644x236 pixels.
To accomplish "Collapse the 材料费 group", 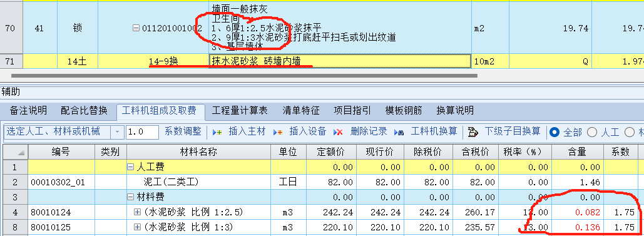I will coord(131,197).
